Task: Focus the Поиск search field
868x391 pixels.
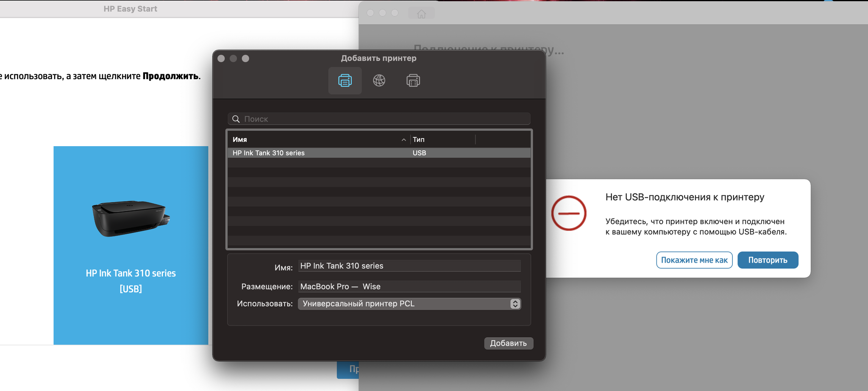Action: coord(379,119)
